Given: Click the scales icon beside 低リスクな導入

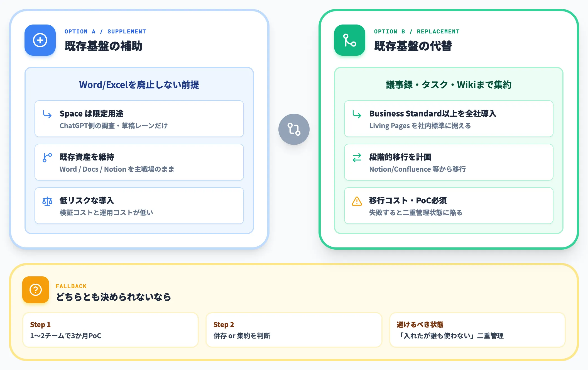Looking at the screenshot, I should pos(47,201).
